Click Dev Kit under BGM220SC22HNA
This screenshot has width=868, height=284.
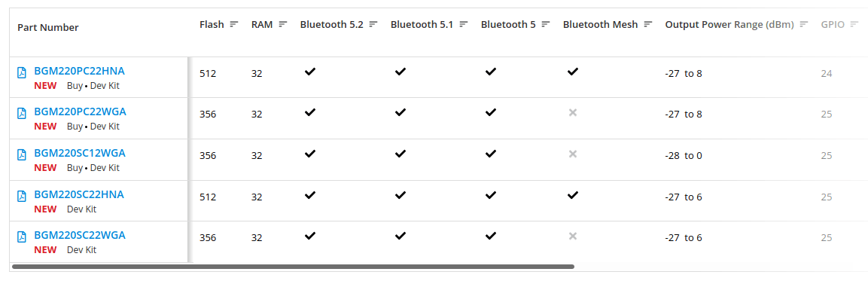click(81, 209)
